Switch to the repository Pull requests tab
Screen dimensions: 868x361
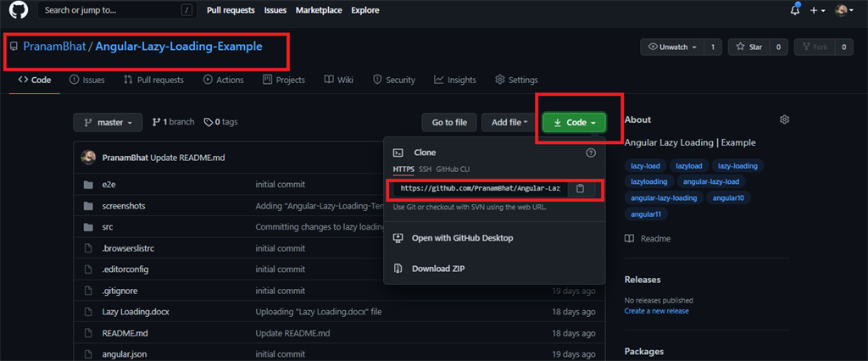(x=153, y=80)
